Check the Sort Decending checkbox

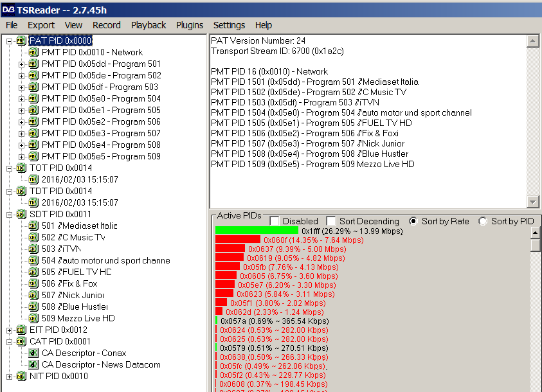331,221
